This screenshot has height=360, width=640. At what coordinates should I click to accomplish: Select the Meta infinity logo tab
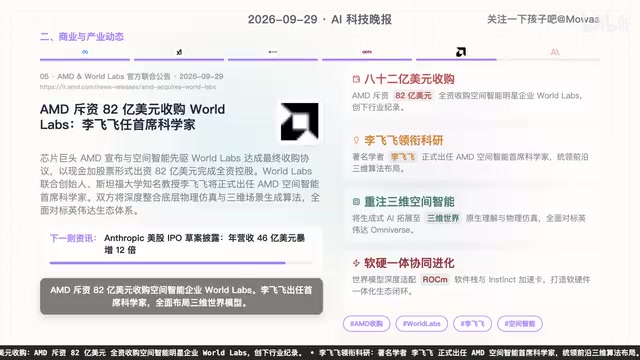pyautogui.click(x=85, y=52)
